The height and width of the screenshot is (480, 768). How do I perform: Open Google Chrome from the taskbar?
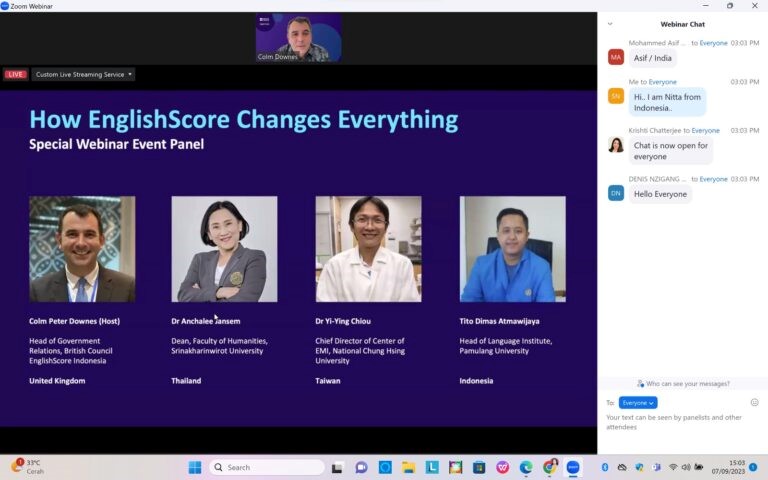click(x=550, y=467)
